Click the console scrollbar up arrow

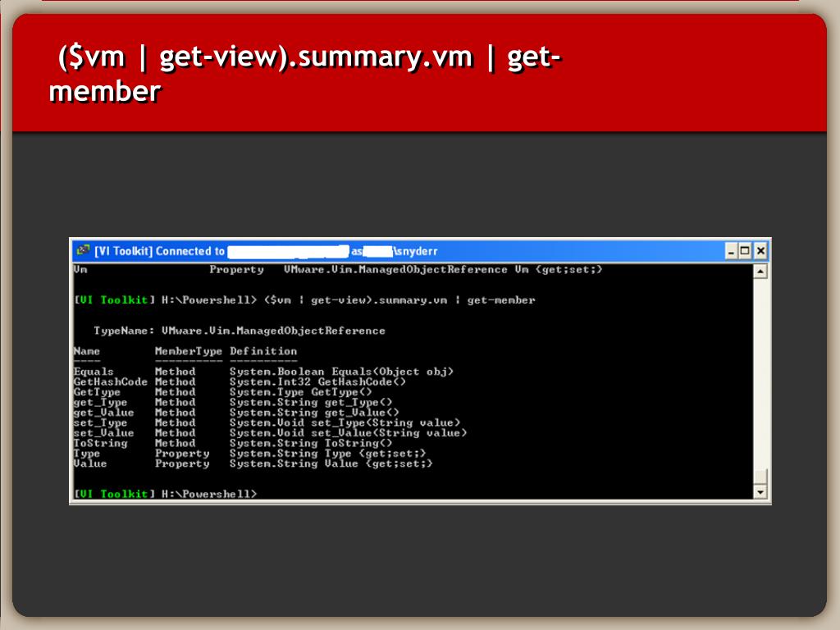pyautogui.click(x=760, y=272)
